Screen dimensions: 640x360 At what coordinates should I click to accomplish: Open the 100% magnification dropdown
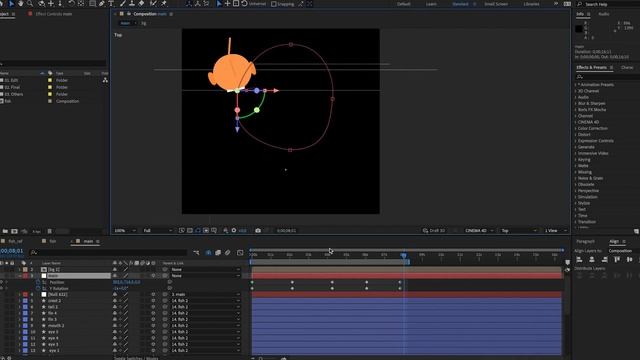(125, 231)
